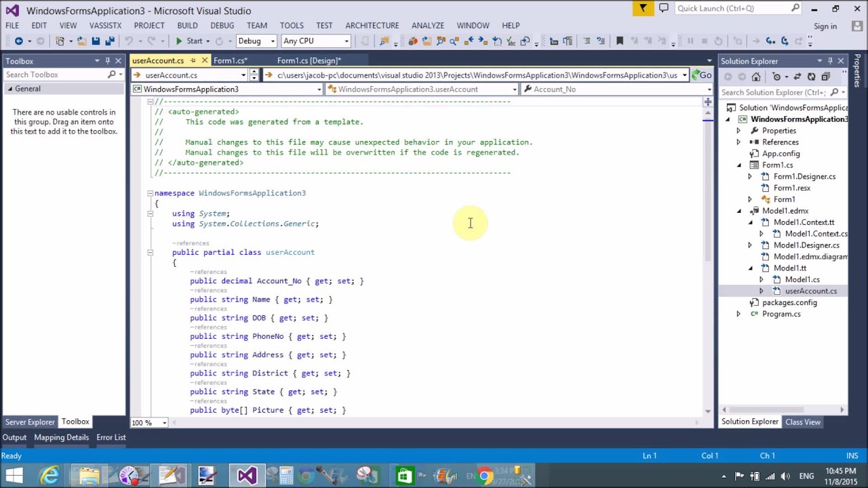Image resolution: width=868 pixels, height=488 pixels.
Task: Open the ANALYZE menu
Action: pyautogui.click(x=428, y=25)
